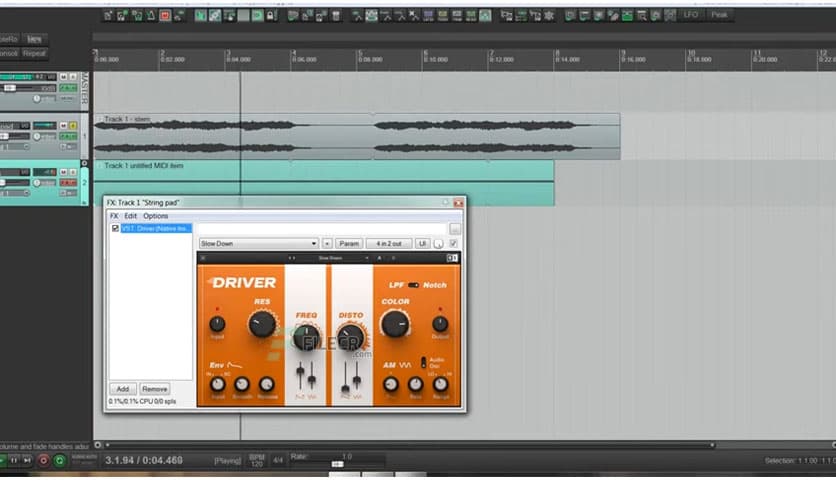Open the Slow Down preset dropdown
836x484 pixels.
pyautogui.click(x=259, y=244)
